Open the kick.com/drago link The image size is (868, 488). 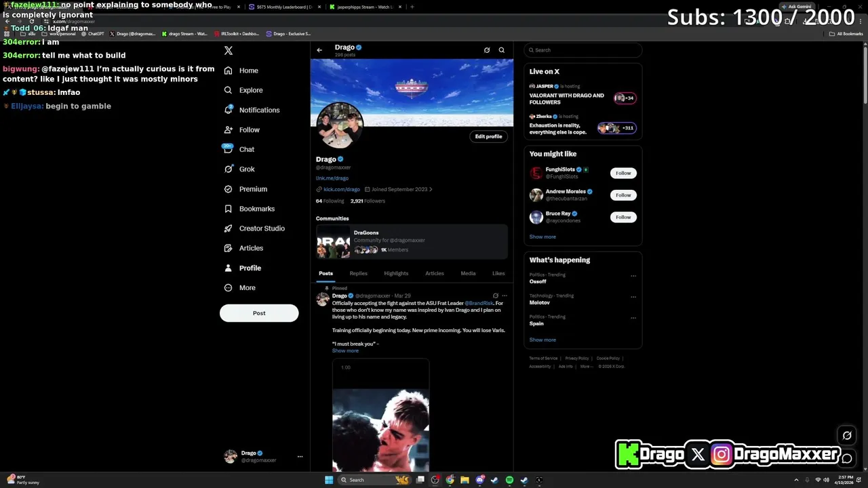point(342,190)
